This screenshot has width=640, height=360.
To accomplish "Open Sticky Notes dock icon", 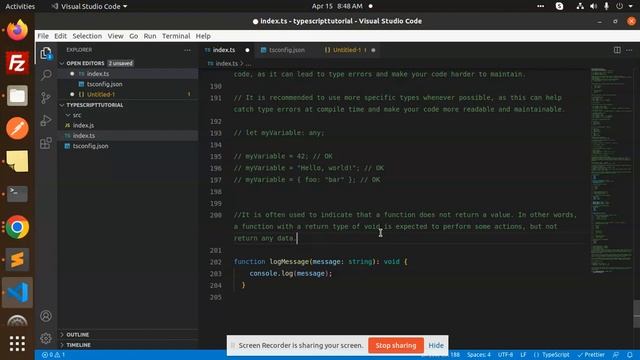I will pos(17,161).
